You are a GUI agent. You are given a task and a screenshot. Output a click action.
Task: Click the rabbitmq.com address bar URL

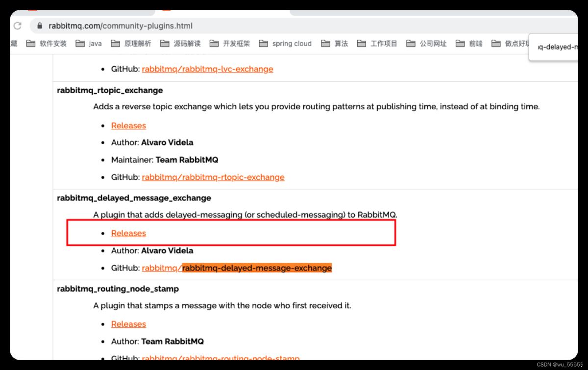click(121, 26)
